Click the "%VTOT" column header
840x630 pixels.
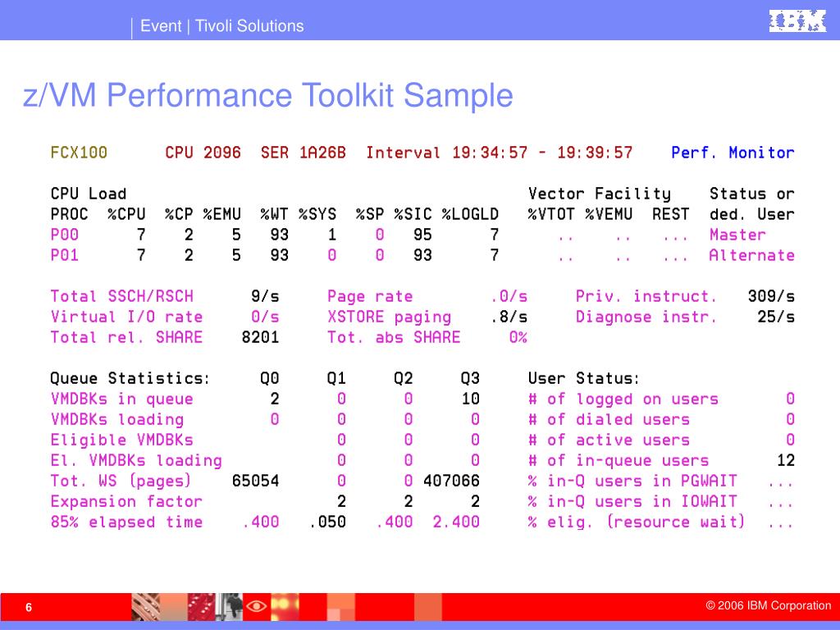click(x=551, y=214)
